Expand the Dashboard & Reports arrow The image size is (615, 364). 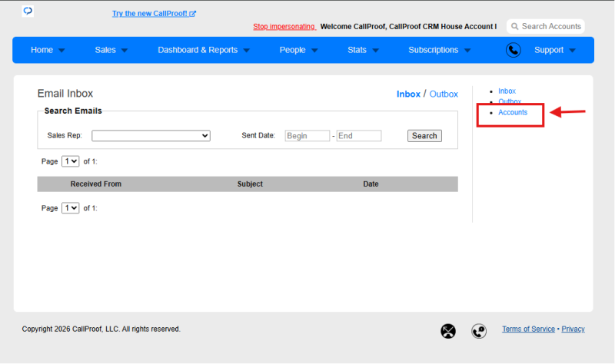246,51
